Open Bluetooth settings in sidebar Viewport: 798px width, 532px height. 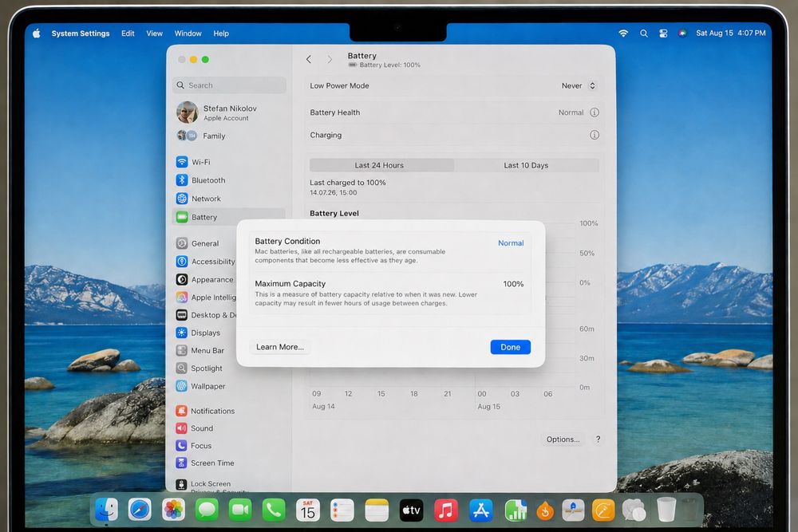pos(228,180)
